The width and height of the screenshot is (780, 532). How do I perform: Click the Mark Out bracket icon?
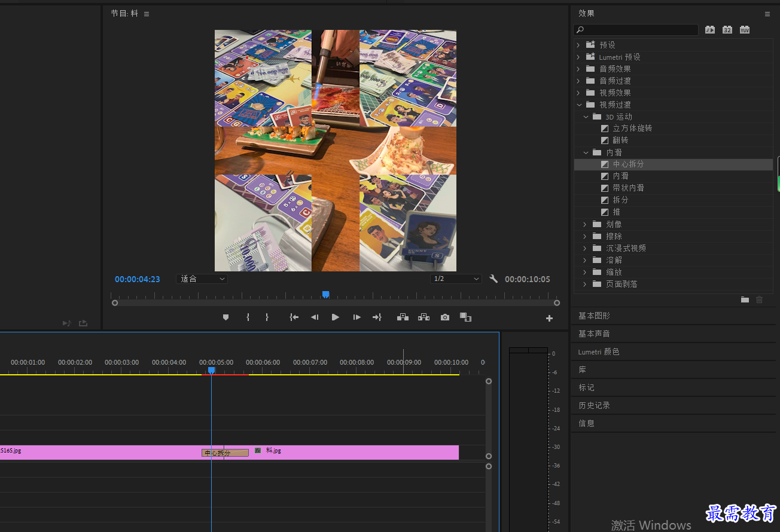[x=267, y=317]
